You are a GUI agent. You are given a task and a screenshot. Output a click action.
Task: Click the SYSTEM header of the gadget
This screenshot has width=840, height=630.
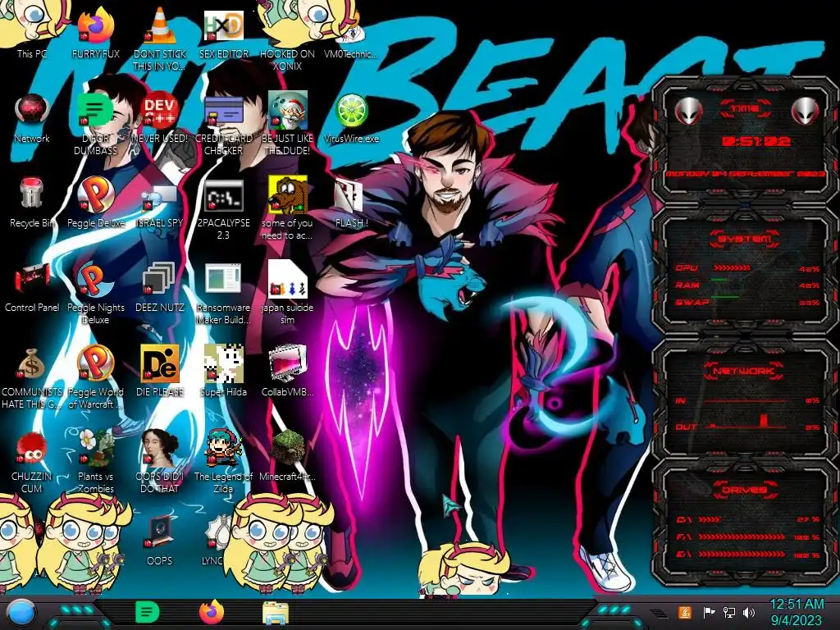(745, 239)
